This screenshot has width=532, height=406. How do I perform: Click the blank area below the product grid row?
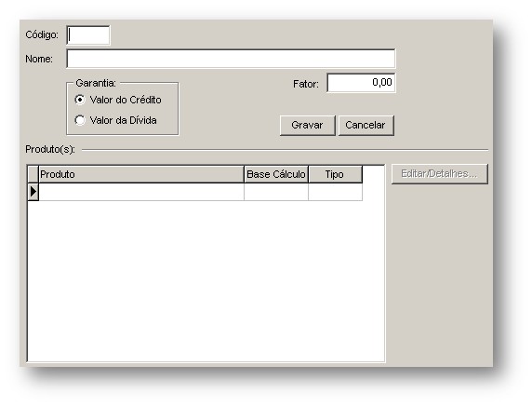click(x=206, y=281)
